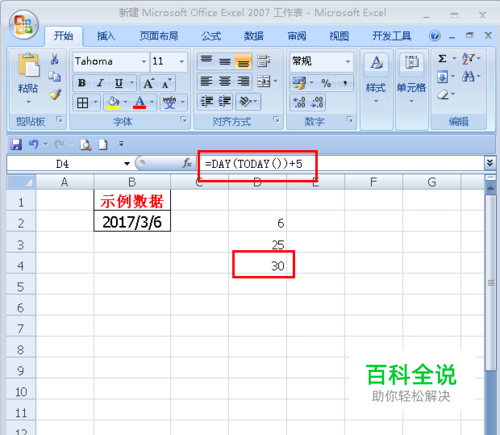Click the Fill down icon
Image resolution: width=500 pixels, height=435 pixels.
coord(442,77)
